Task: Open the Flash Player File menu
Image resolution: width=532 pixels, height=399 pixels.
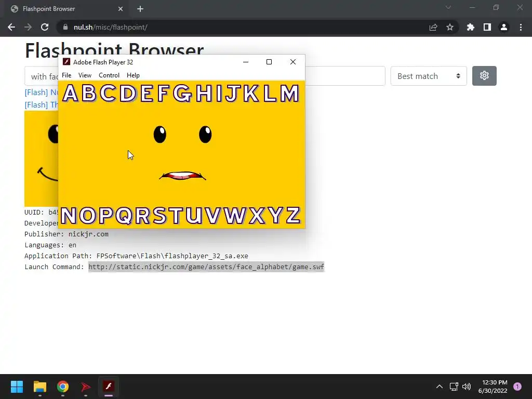Action: pyautogui.click(x=66, y=75)
